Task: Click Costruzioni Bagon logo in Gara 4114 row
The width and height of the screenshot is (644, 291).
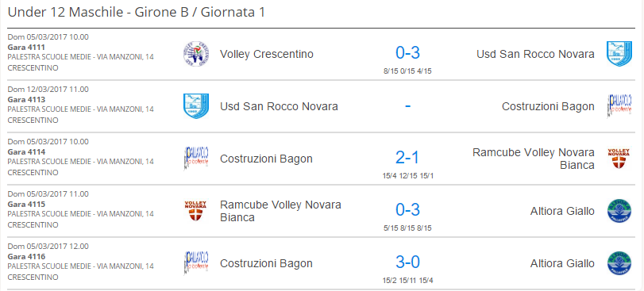Action: point(196,159)
